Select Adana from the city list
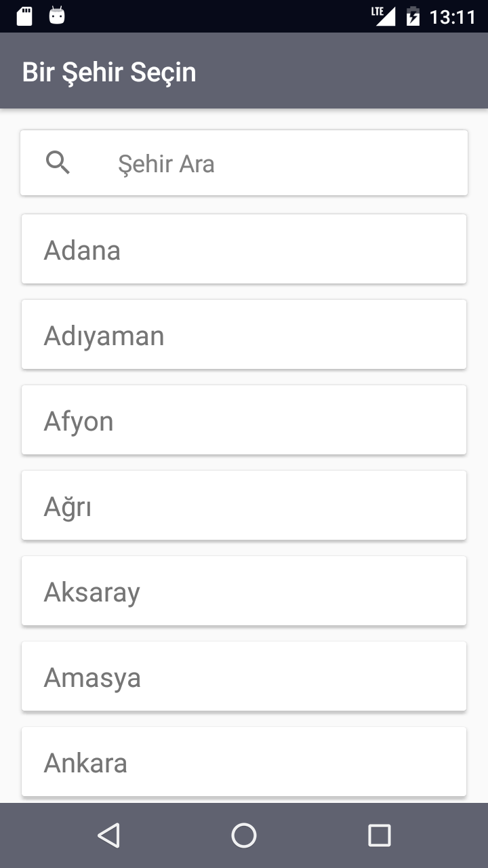 tap(244, 249)
